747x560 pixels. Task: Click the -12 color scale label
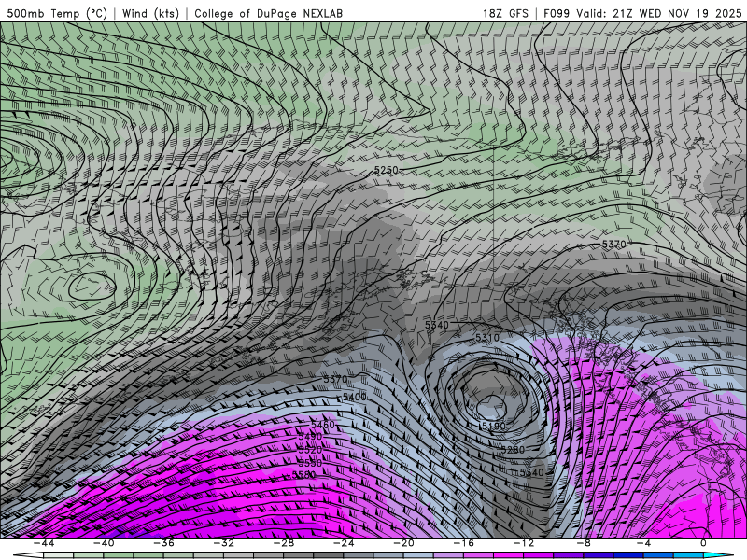(x=524, y=543)
